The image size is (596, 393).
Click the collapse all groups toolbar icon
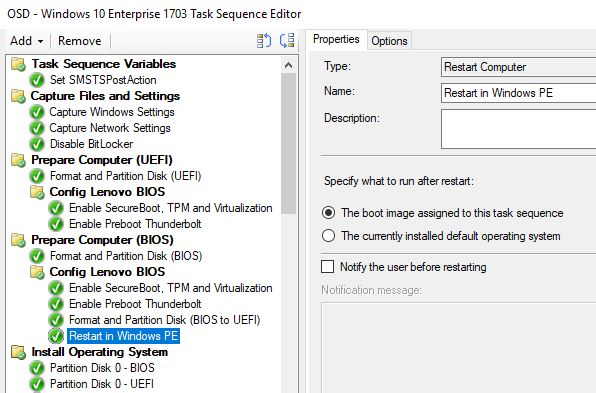tap(287, 40)
